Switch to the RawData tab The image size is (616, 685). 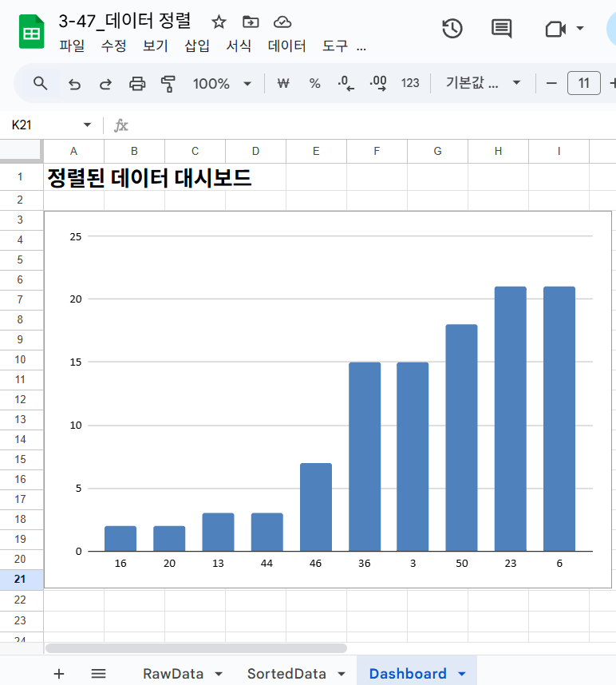coord(173,674)
